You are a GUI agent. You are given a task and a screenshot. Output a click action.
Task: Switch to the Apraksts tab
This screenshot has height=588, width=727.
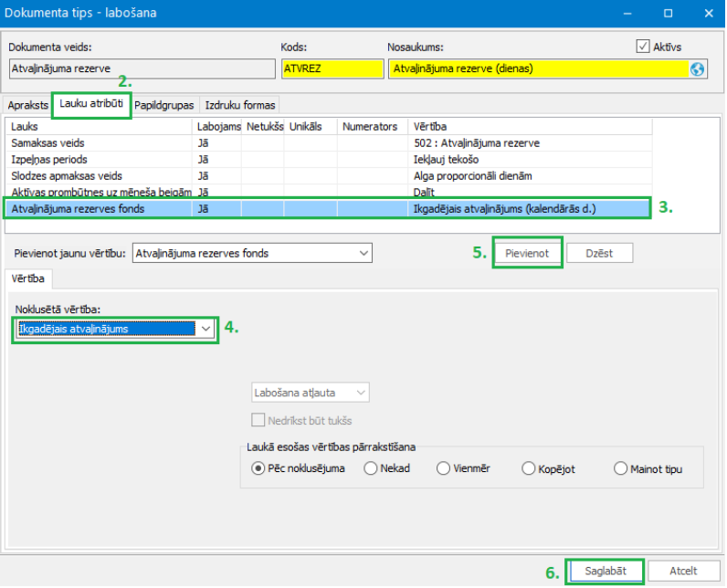tap(27, 105)
